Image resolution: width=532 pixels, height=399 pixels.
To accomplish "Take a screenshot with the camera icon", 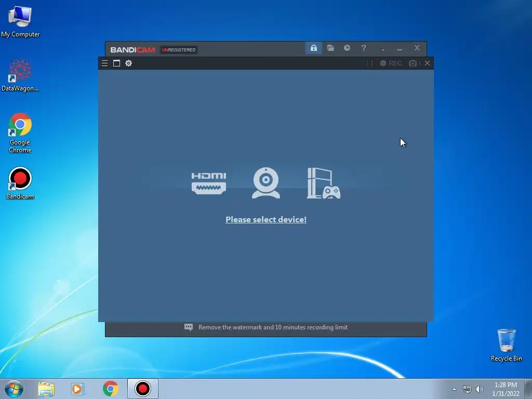I will point(413,63).
